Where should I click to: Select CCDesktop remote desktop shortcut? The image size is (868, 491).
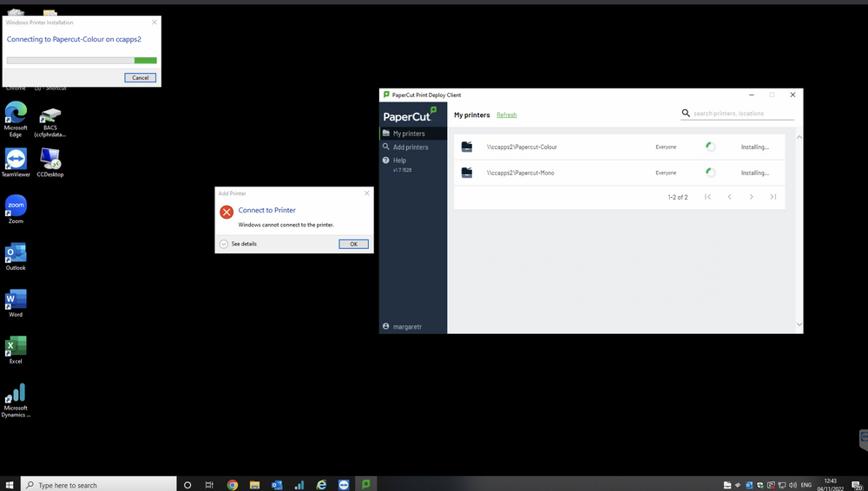coord(50,162)
